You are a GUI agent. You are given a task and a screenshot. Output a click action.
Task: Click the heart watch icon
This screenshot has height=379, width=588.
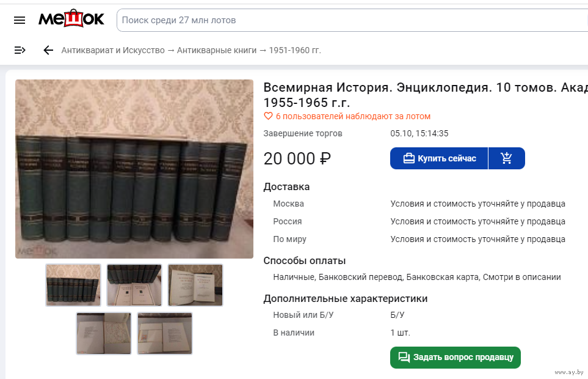point(268,116)
